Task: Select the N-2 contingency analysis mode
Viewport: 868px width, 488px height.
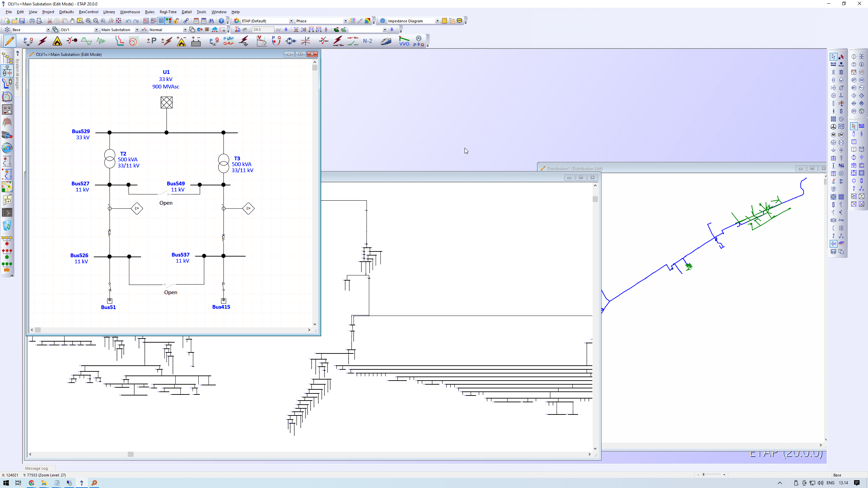Action: pyautogui.click(x=367, y=41)
